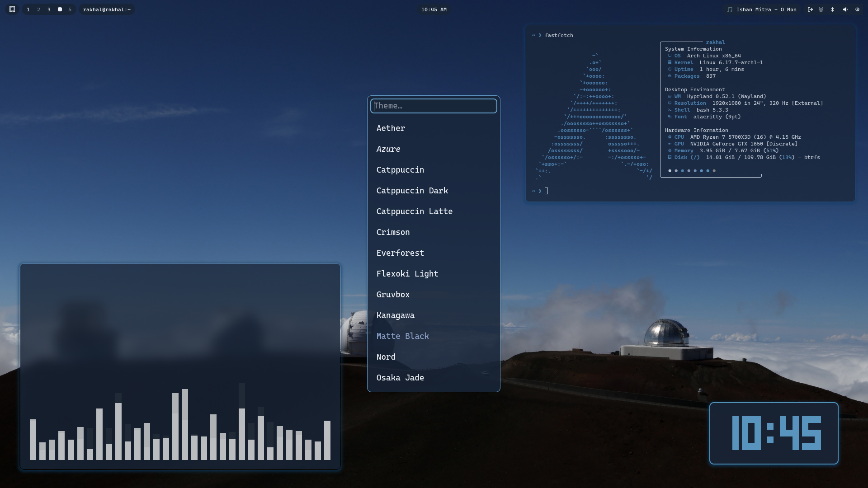Select the Azure theme
The width and height of the screenshot is (868, 488).
[434, 149]
